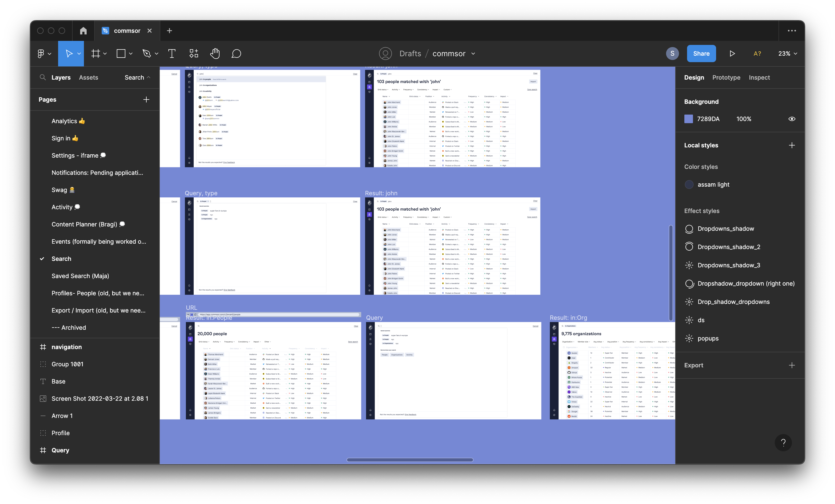The width and height of the screenshot is (835, 504).
Task: Click the Dropdowns_shadow_3 effect icon
Action: click(689, 265)
